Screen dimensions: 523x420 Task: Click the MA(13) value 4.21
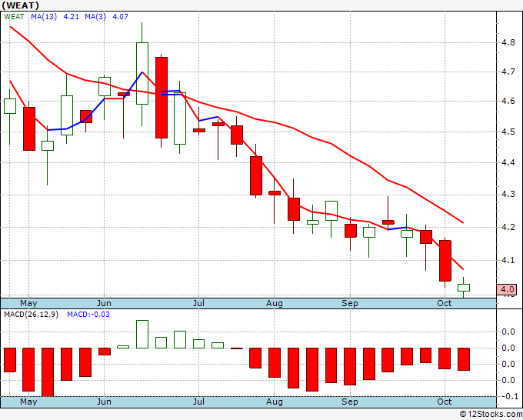(x=71, y=17)
